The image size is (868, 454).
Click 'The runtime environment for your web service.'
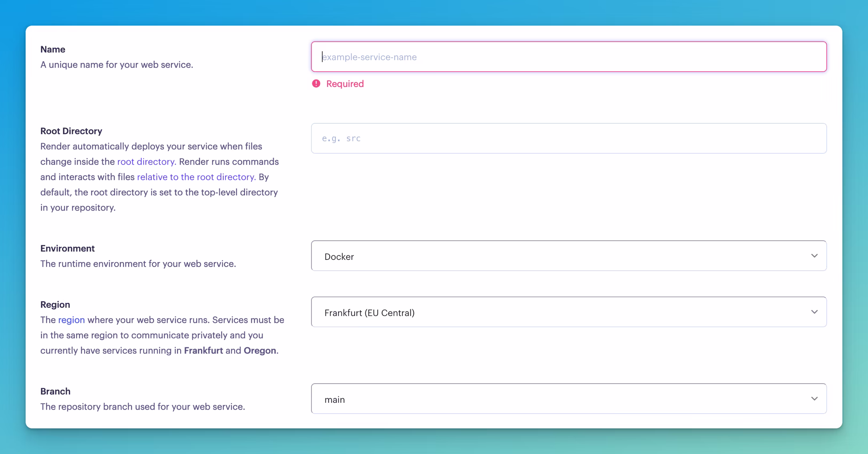point(138,264)
